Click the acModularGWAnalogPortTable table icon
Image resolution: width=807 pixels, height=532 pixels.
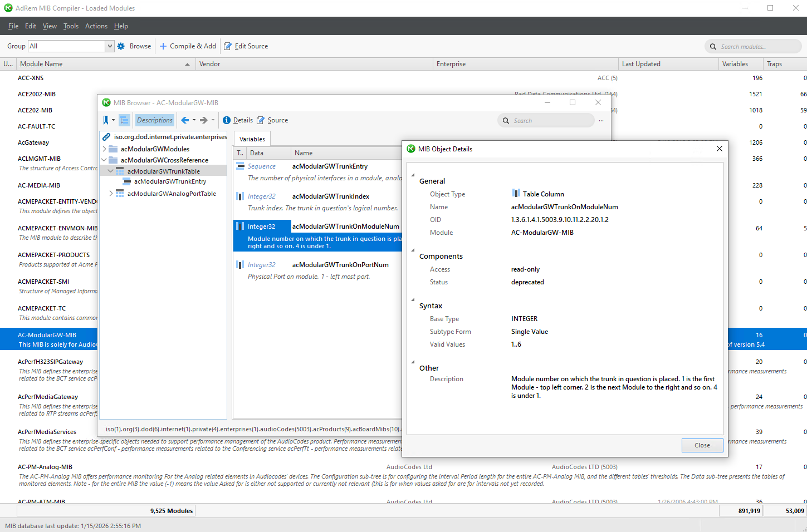pos(120,194)
